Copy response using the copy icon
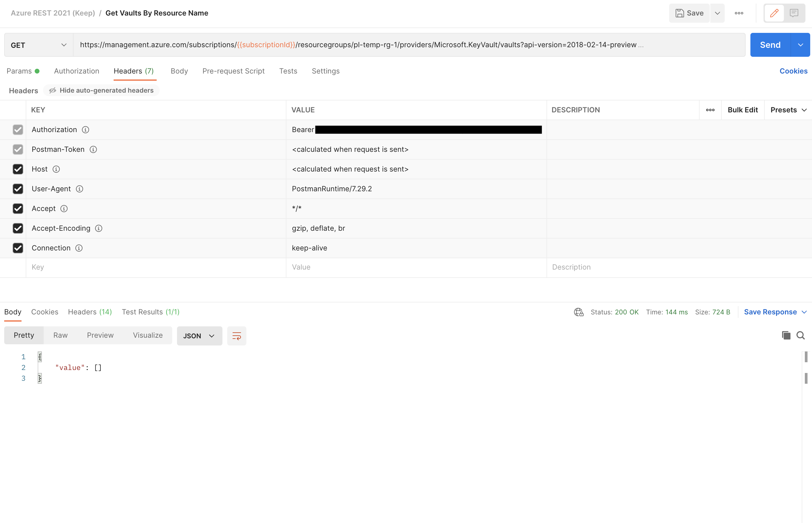This screenshot has height=523, width=812. (786, 336)
